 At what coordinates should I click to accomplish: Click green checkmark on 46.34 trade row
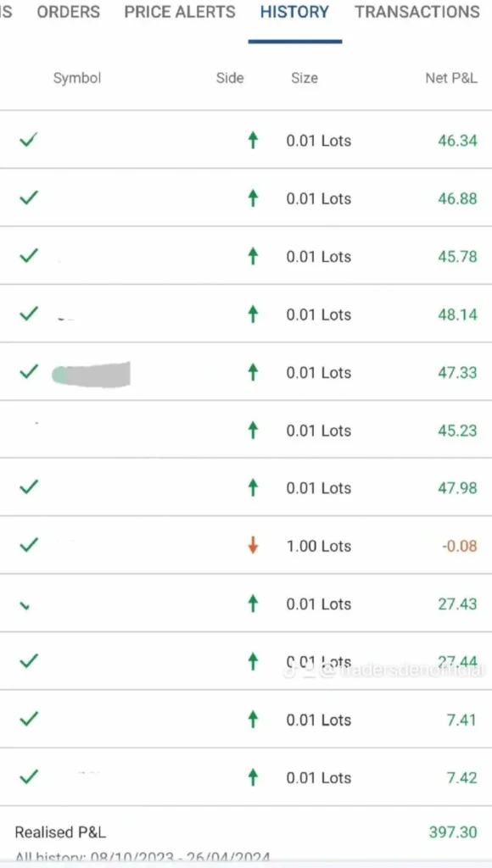[x=28, y=140]
